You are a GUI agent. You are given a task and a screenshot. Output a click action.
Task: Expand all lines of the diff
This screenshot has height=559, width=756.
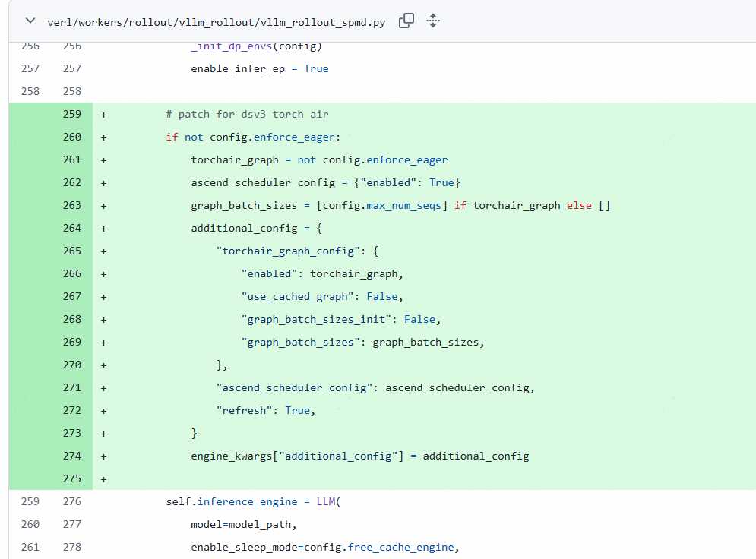(433, 21)
